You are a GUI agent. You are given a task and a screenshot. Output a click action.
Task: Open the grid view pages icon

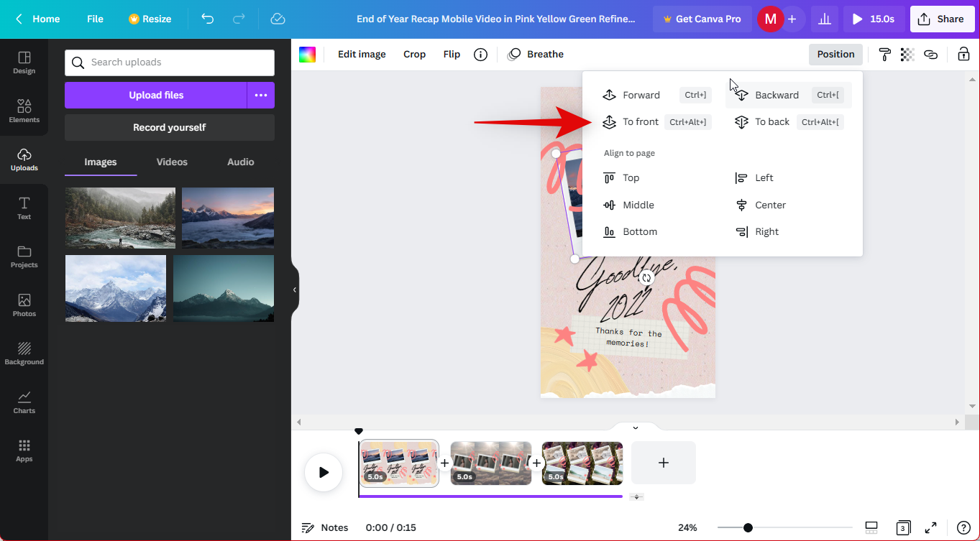point(903,527)
